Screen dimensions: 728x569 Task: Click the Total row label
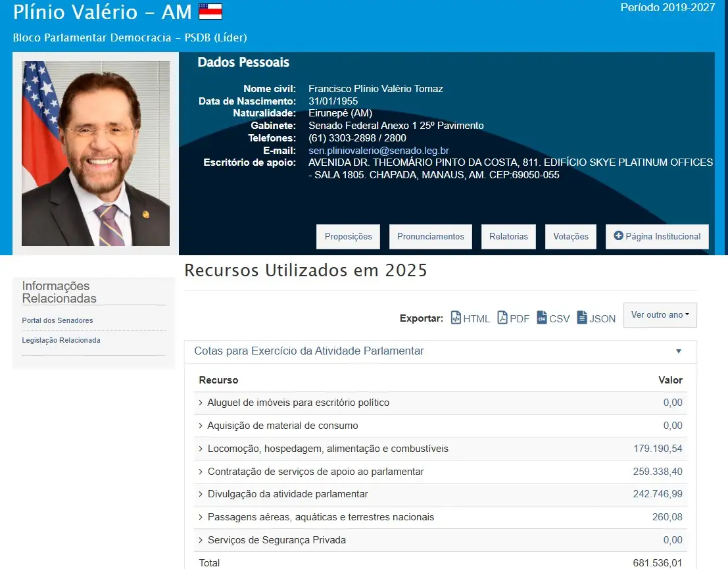(209, 563)
